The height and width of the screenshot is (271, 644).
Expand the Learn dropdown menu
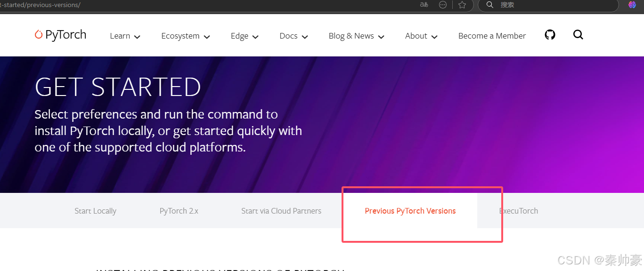pos(124,36)
